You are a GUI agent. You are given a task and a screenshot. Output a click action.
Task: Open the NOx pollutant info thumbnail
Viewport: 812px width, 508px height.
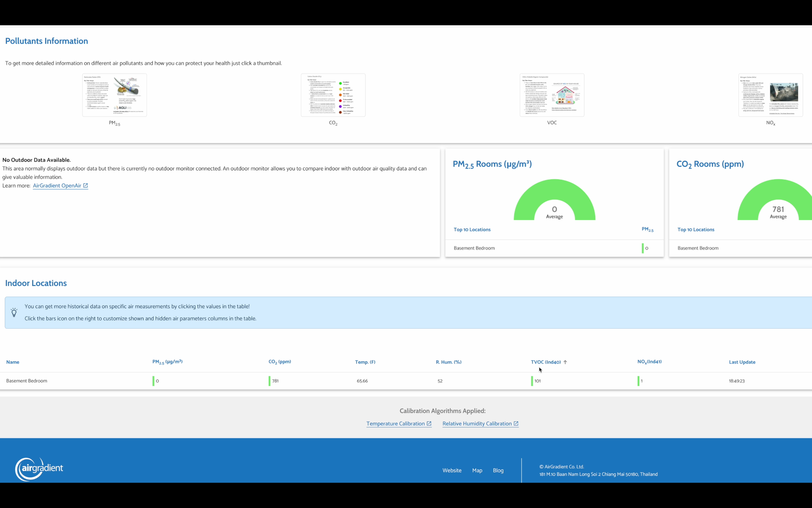770,95
